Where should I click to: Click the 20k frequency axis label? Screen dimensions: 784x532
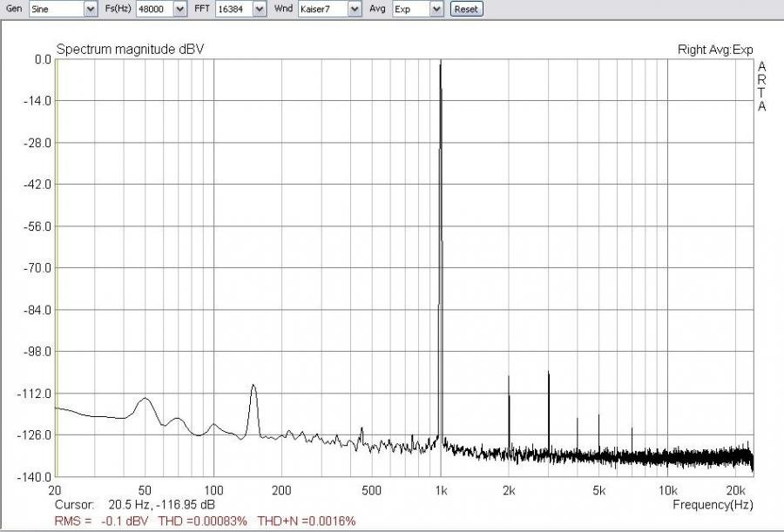coord(735,490)
